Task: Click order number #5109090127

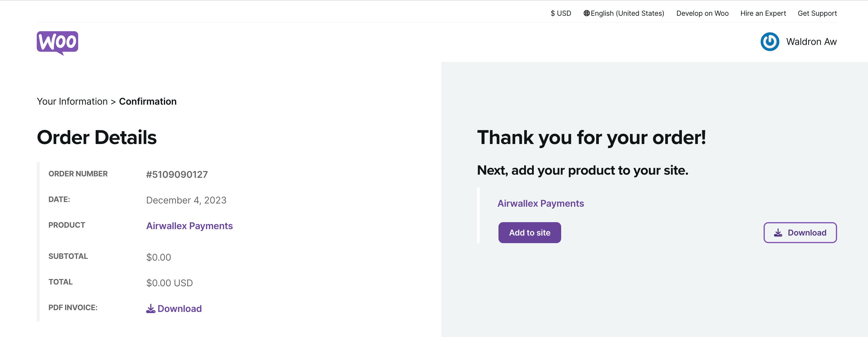Action: [177, 174]
